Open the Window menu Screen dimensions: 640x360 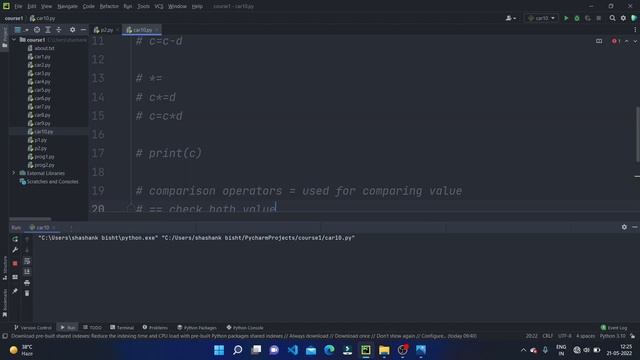coord(177,6)
